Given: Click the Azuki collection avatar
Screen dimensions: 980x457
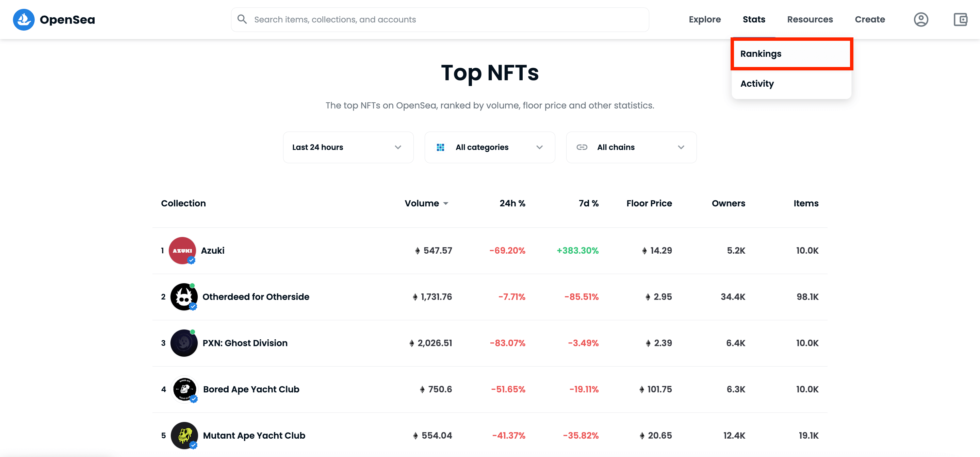Looking at the screenshot, I should [x=182, y=251].
